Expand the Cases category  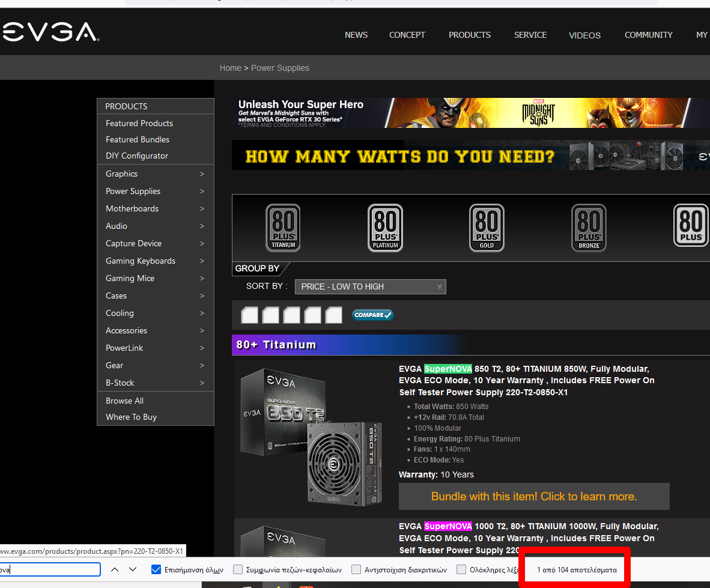point(156,296)
